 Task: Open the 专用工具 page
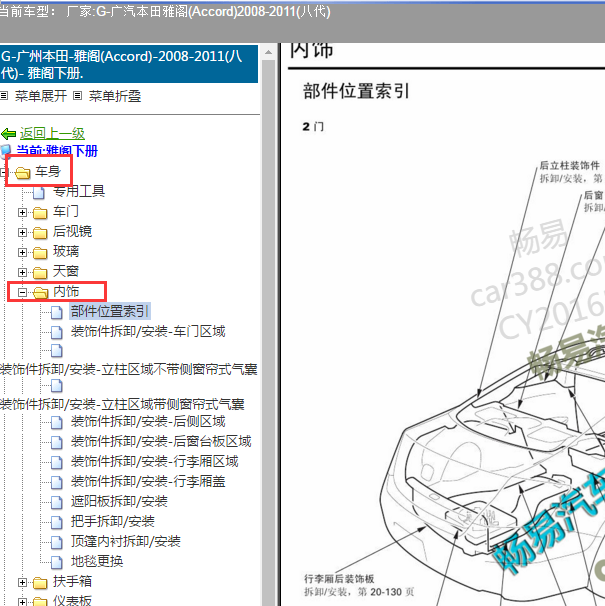[79, 191]
